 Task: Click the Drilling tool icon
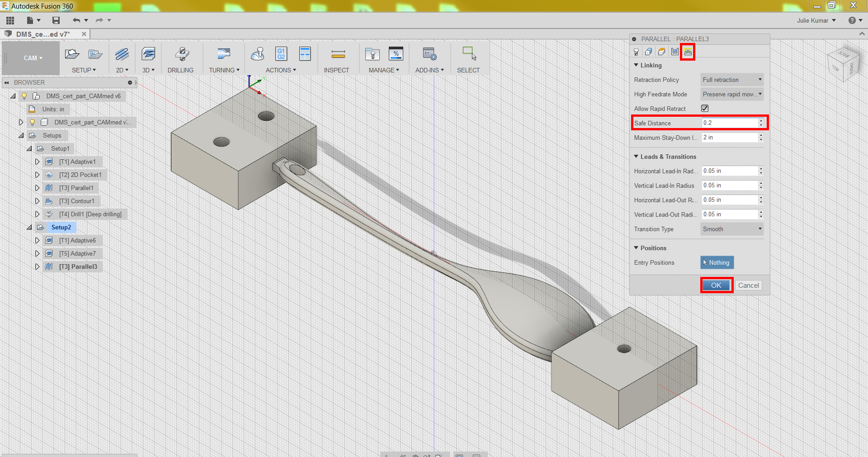pos(182,54)
